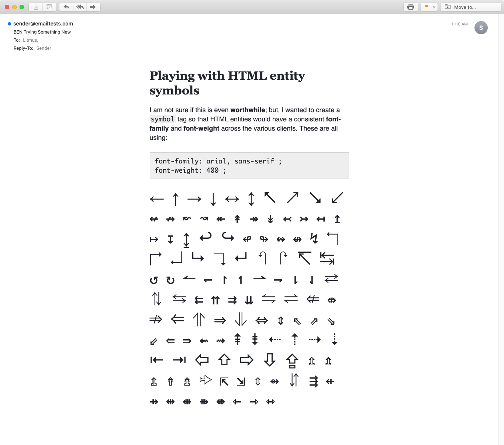Click the yellow minimize window button
Image resolution: width=504 pixels, height=445 pixels.
click(14, 7)
